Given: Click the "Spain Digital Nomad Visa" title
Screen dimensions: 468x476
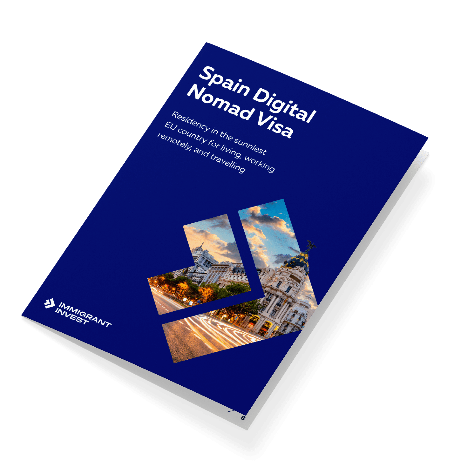Looking at the screenshot, I should (251, 102).
